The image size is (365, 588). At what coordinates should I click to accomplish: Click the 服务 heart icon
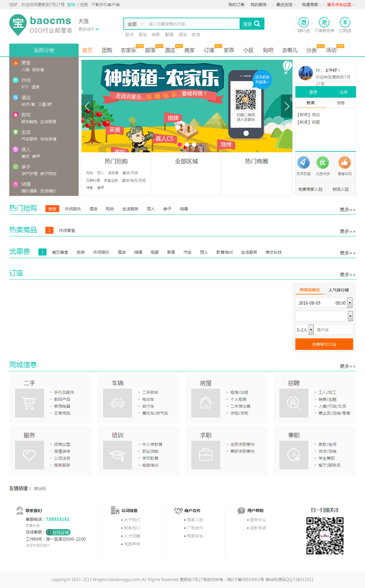pyautogui.click(x=30, y=455)
